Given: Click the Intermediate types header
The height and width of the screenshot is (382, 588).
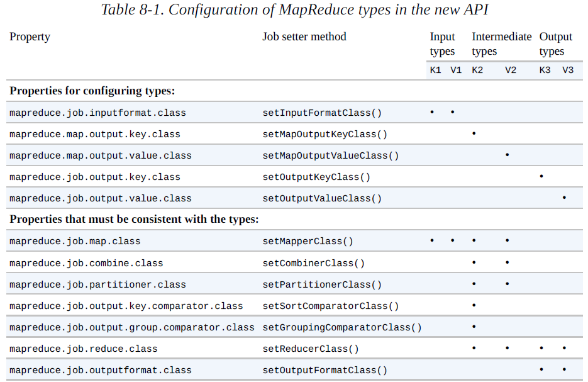Looking at the screenshot, I should coord(501,44).
